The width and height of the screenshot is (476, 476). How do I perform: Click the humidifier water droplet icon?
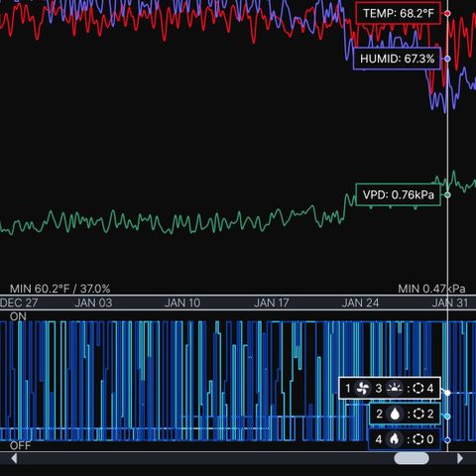click(x=395, y=414)
